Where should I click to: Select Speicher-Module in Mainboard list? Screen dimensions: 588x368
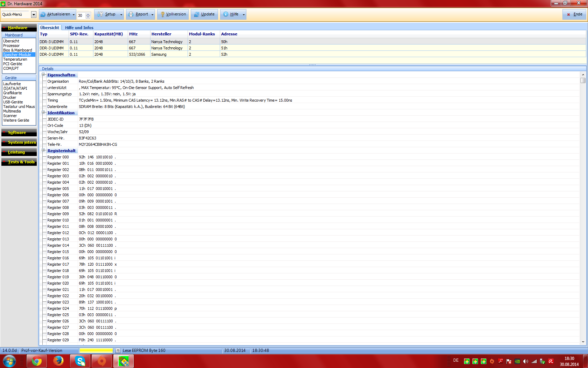[19, 55]
